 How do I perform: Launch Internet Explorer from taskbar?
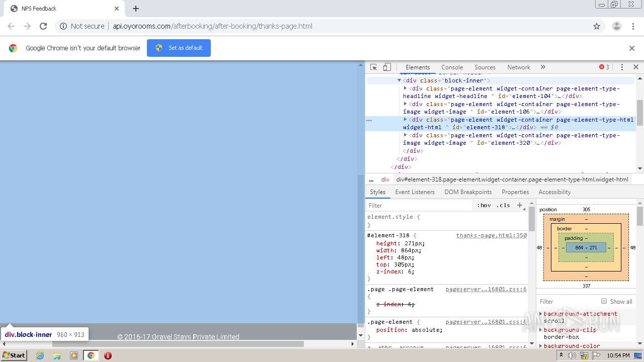(x=40, y=355)
